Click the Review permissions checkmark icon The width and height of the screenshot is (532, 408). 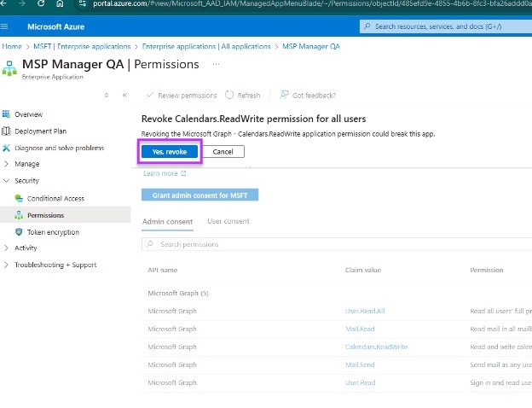pyautogui.click(x=150, y=95)
